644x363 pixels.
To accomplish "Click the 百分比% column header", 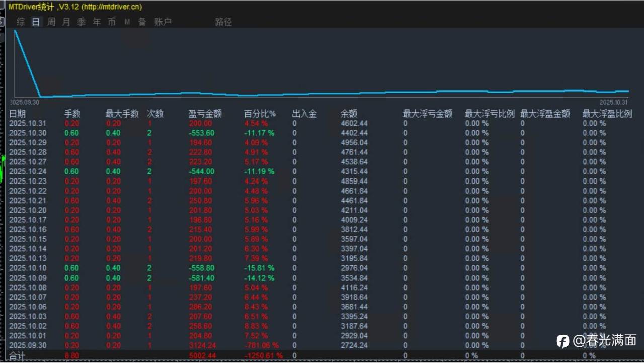I will [x=260, y=114].
